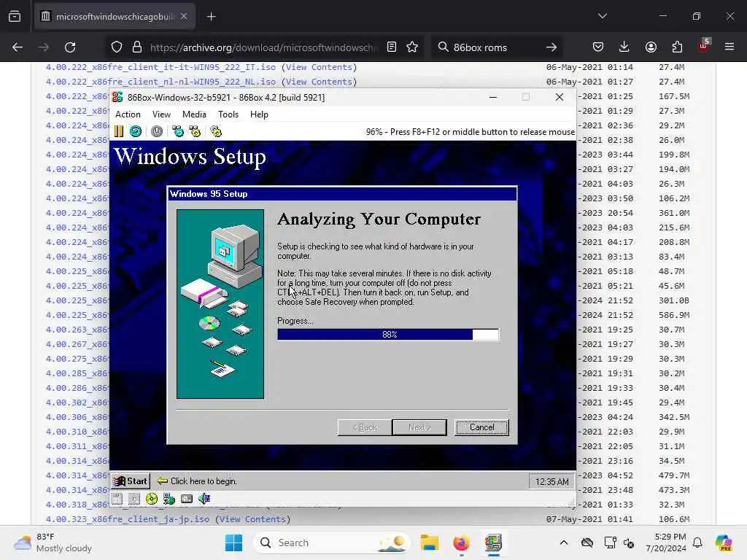The image size is (747, 560).
Task: Click the Save to Pocket icon
Action: pos(598,47)
